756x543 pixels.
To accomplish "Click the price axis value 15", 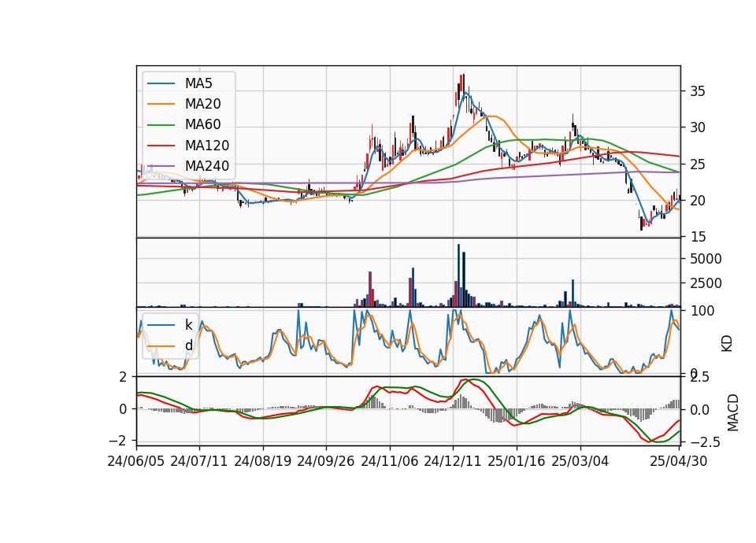I will 698,237.
